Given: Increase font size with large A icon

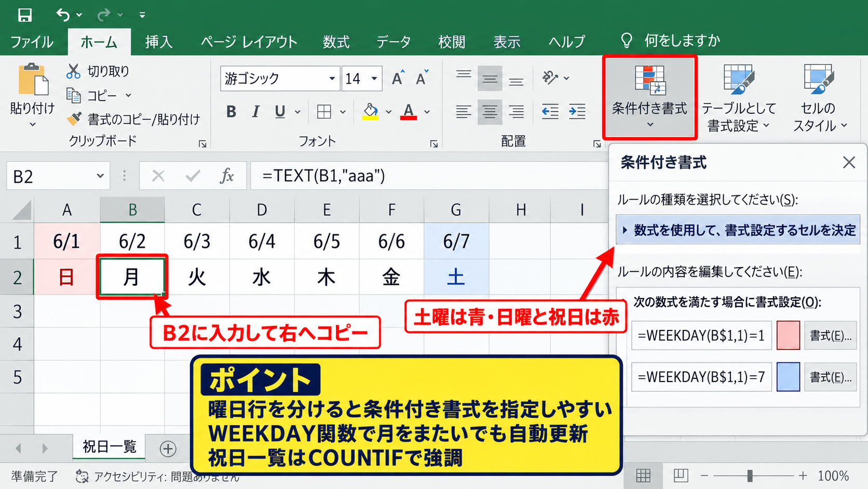Looking at the screenshot, I should 398,78.
